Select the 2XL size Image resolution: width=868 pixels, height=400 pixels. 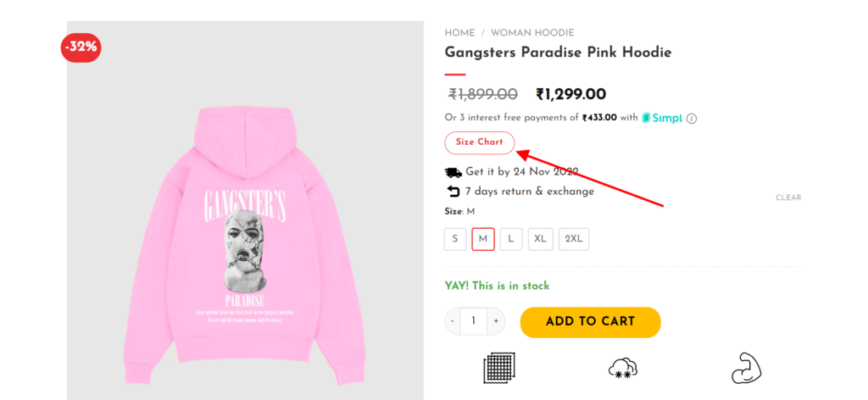(x=574, y=239)
